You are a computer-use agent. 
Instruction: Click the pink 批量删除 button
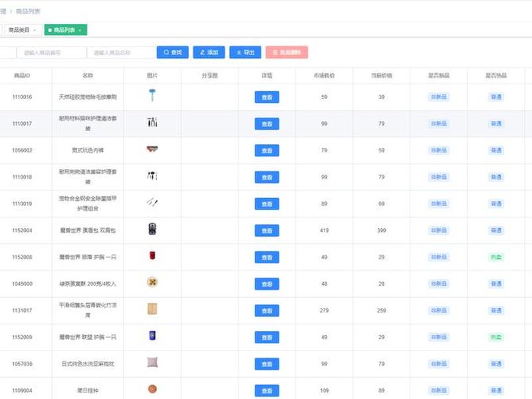tap(287, 53)
